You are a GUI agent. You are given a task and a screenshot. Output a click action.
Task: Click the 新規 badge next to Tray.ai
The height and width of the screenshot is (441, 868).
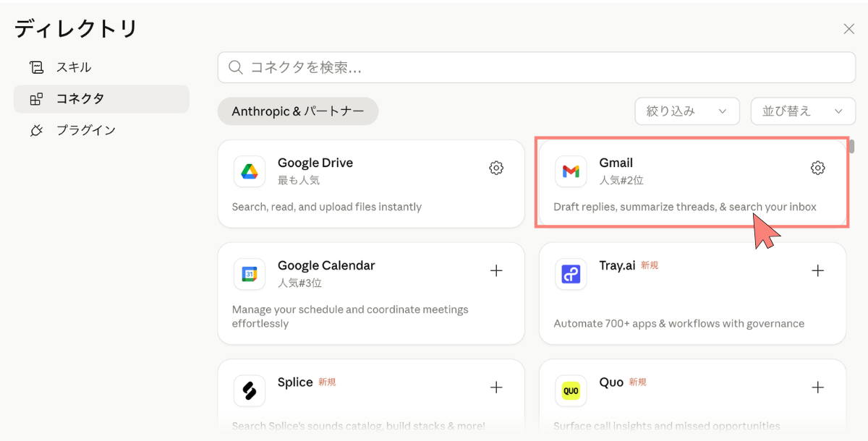click(650, 265)
